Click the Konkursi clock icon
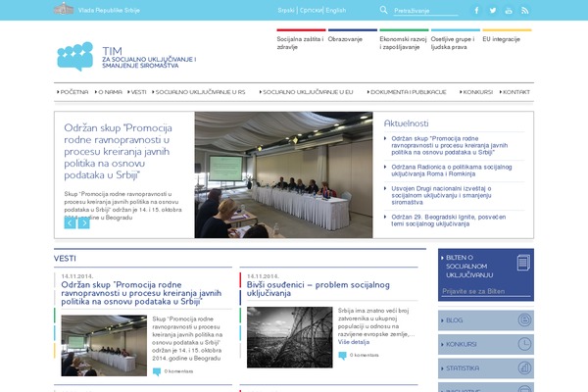Image resolution: width=588 pixels, height=392 pixels. click(524, 344)
